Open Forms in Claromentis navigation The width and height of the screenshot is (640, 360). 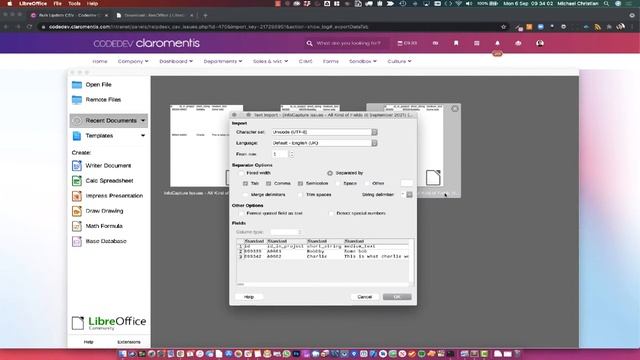click(331, 61)
